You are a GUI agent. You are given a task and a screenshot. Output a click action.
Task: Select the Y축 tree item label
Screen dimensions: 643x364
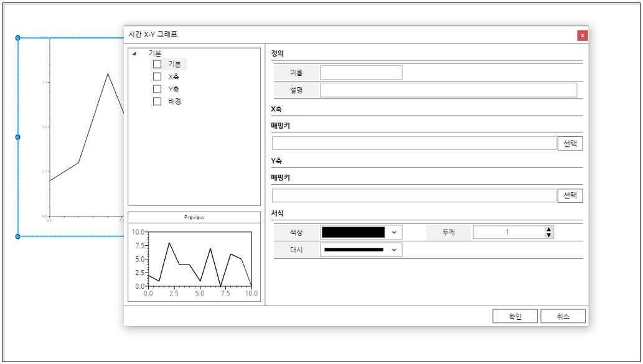coord(174,89)
